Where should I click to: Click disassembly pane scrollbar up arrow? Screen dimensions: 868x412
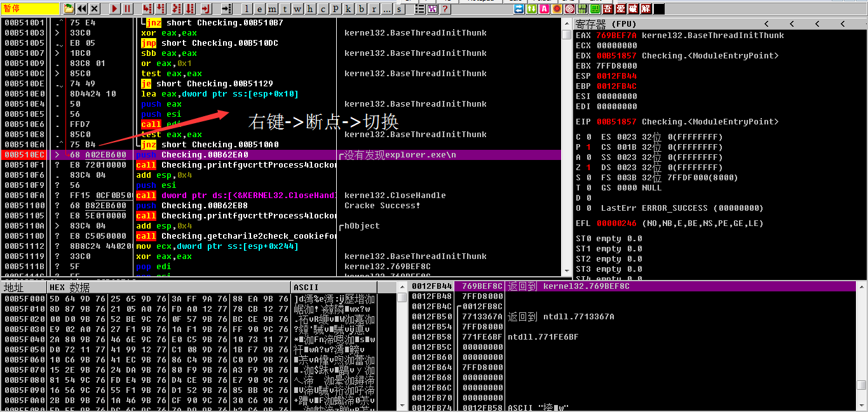[x=567, y=24]
